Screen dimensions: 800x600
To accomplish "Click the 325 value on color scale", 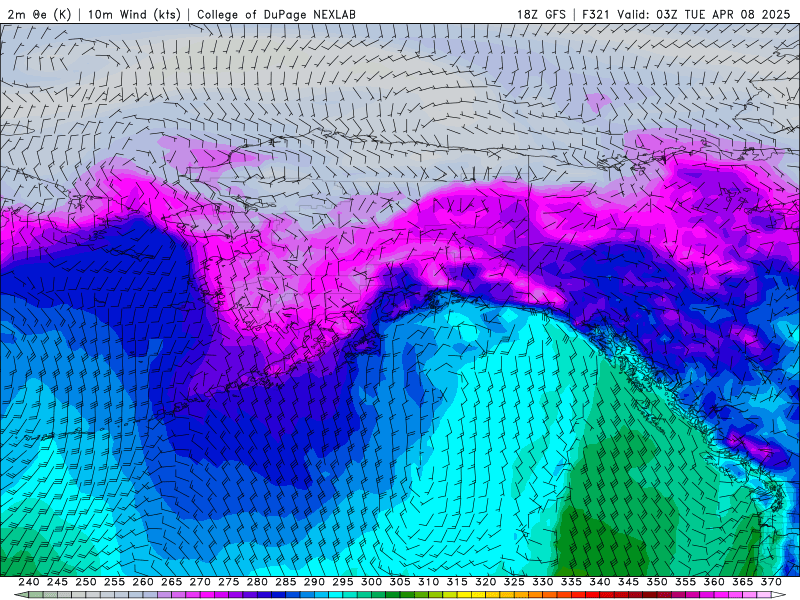I will click(x=514, y=582).
